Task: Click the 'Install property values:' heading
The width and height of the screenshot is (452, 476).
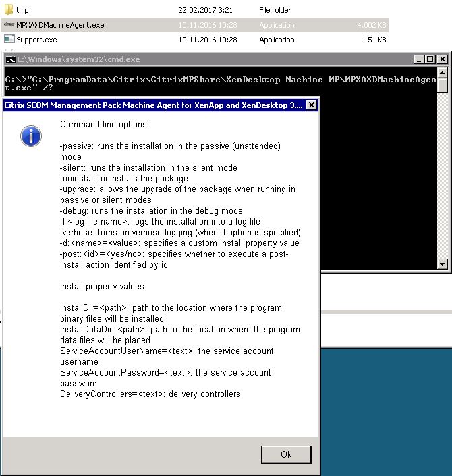Action: [x=103, y=287]
